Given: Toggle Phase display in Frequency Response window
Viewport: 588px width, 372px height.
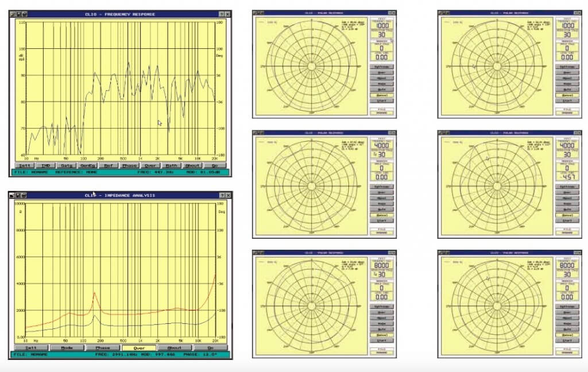Looking at the screenshot, I should (129, 165).
